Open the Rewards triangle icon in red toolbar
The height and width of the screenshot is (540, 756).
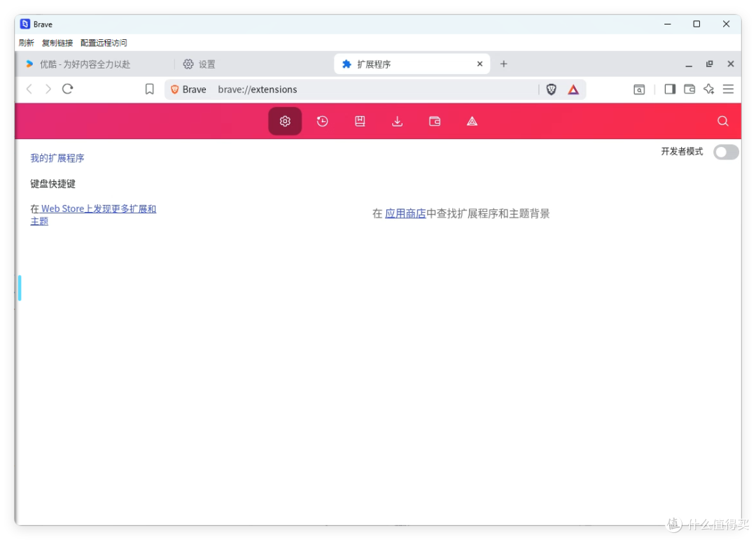pos(472,121)
